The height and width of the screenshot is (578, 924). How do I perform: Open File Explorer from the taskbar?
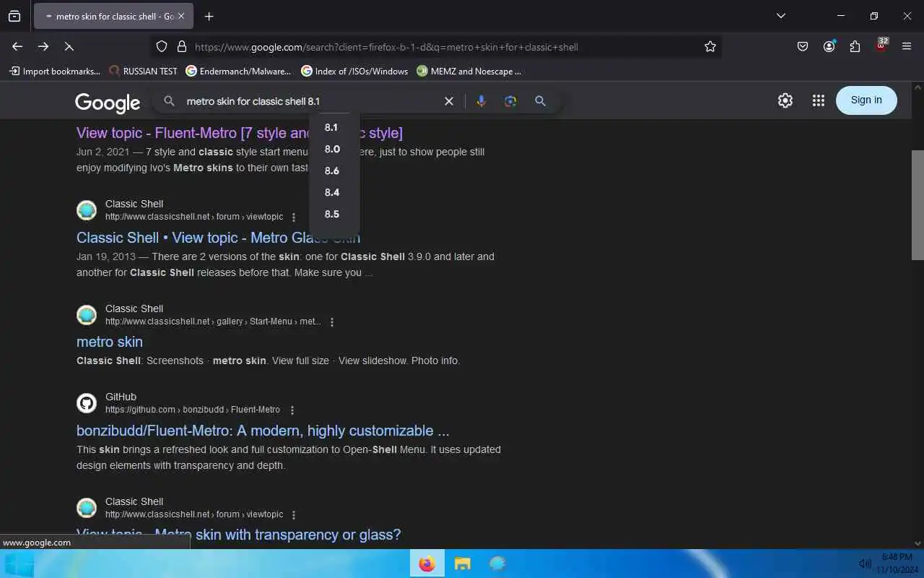[463, 564]
